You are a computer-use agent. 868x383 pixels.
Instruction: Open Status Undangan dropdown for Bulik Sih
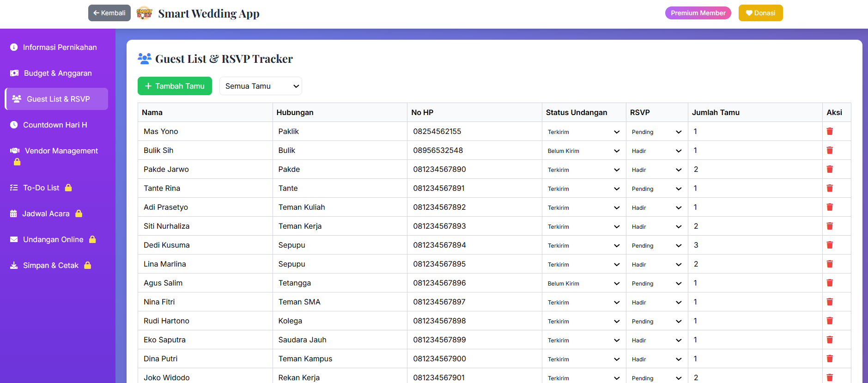pyautogui.click(x=583, y=151)
